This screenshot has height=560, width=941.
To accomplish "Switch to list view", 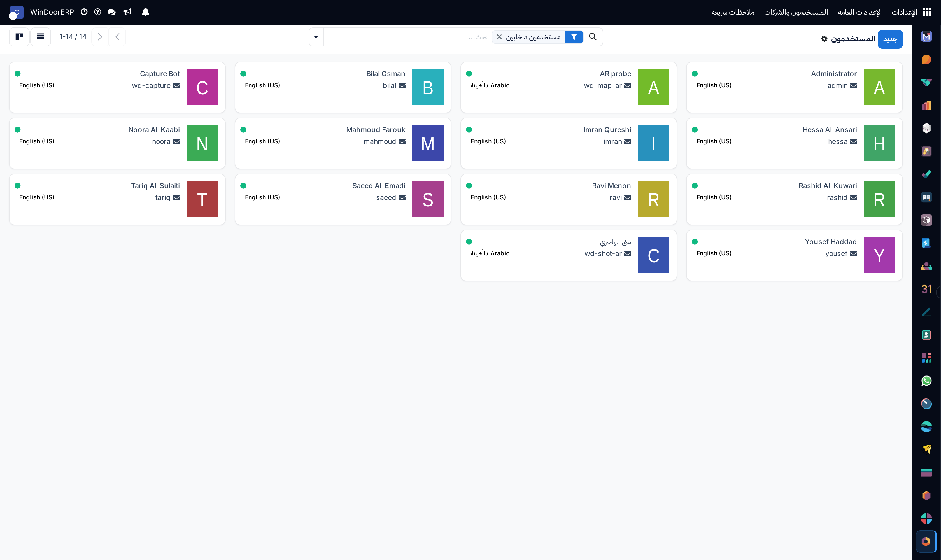I will pyautogui.click(x=40, y=37).
